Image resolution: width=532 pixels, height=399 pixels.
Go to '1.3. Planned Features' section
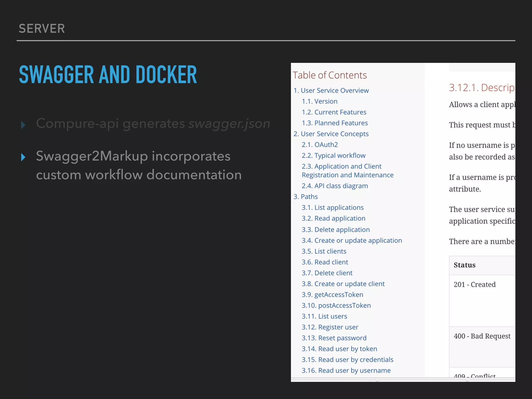335,123
